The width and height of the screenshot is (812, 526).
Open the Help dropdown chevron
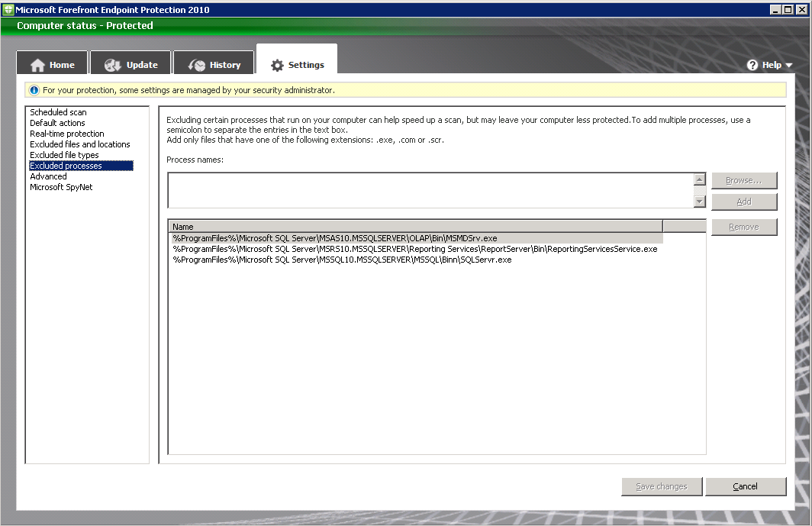(790, 65)
